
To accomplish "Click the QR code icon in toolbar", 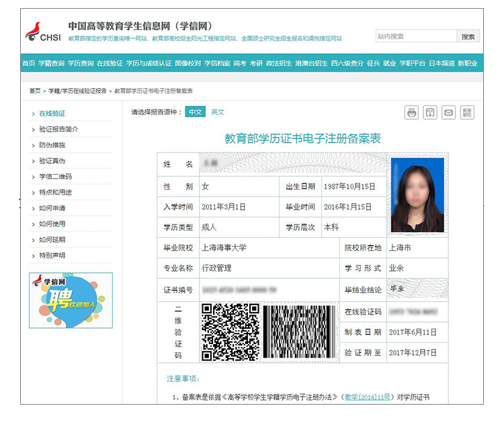I will (467, 112).
